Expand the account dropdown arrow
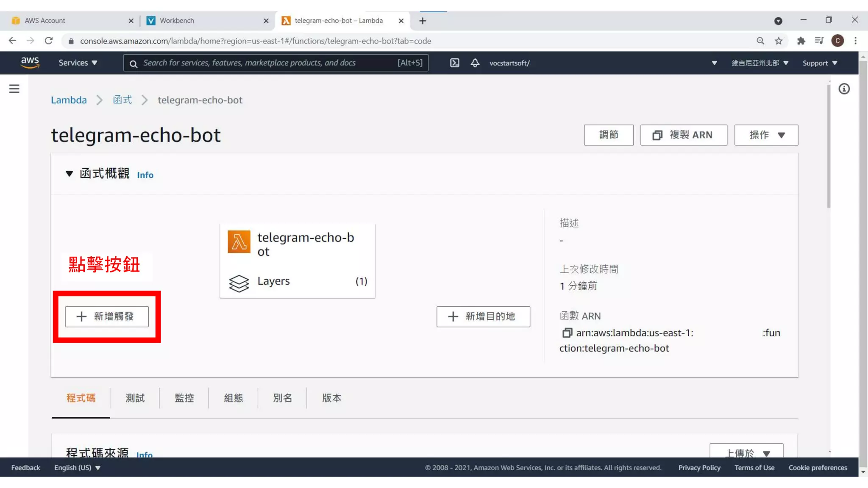868x488 pixels. [x=714, y=63]
